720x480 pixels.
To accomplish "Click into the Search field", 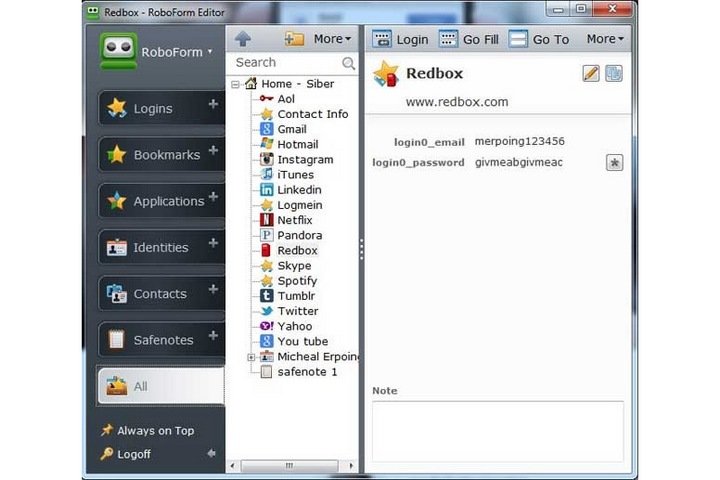I will tap(285, 62).
